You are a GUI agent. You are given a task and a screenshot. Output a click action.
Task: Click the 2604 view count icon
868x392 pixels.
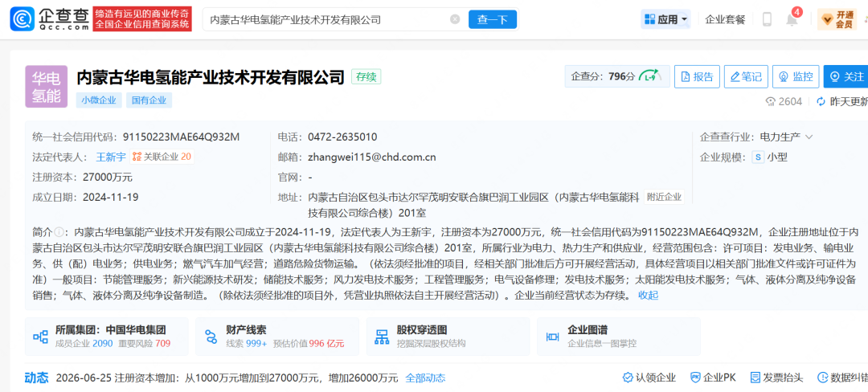click(x=771, y=101)
